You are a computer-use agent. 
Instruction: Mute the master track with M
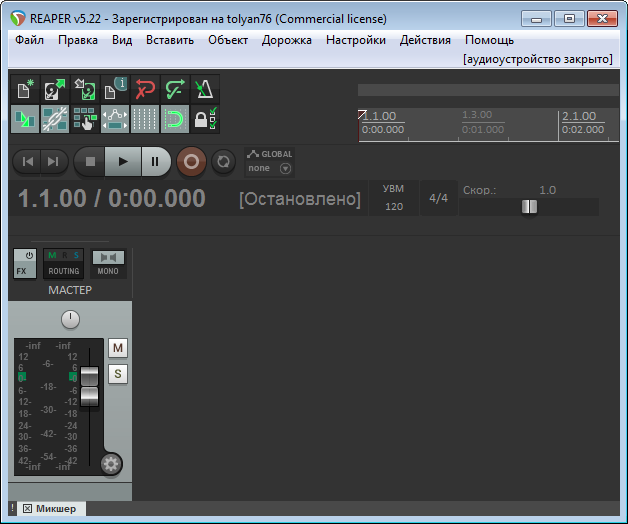pos(118,348)
